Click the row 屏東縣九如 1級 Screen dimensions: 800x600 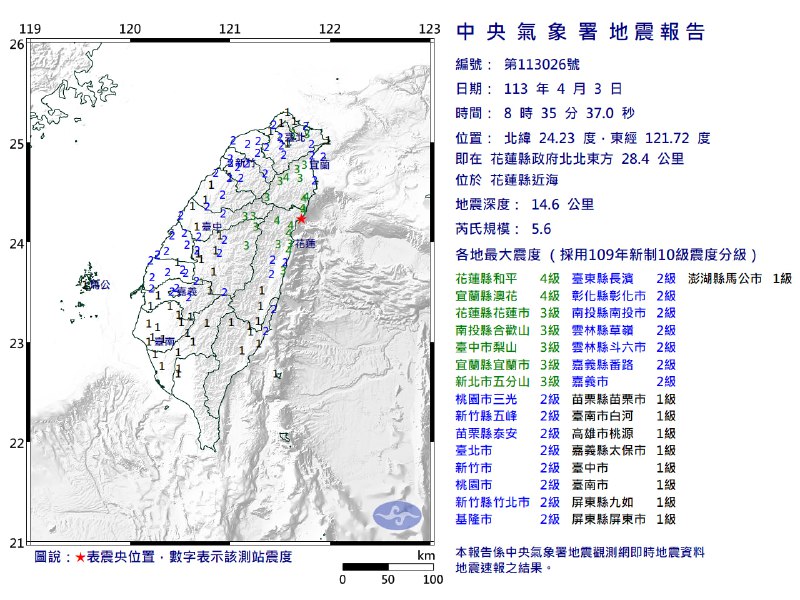(623, 503)
